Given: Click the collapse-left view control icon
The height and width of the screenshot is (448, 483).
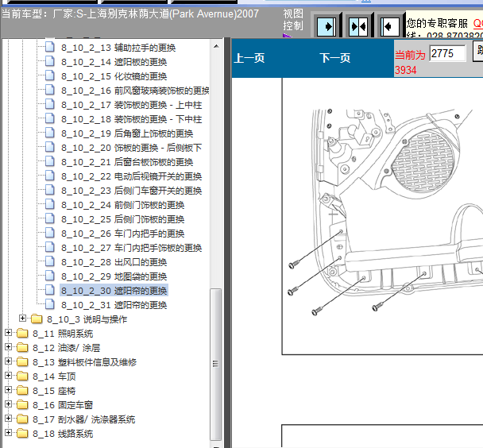Looking at the screenshot, I should pos(390,26).
